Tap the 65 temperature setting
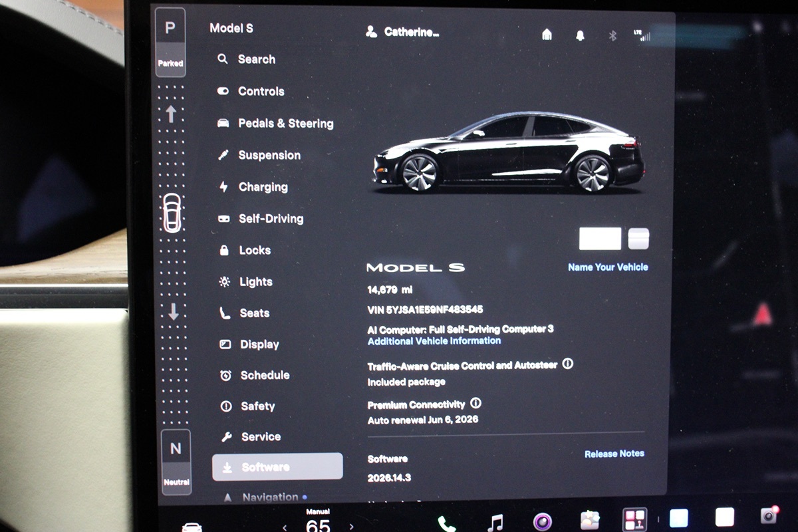 point(318,525)
